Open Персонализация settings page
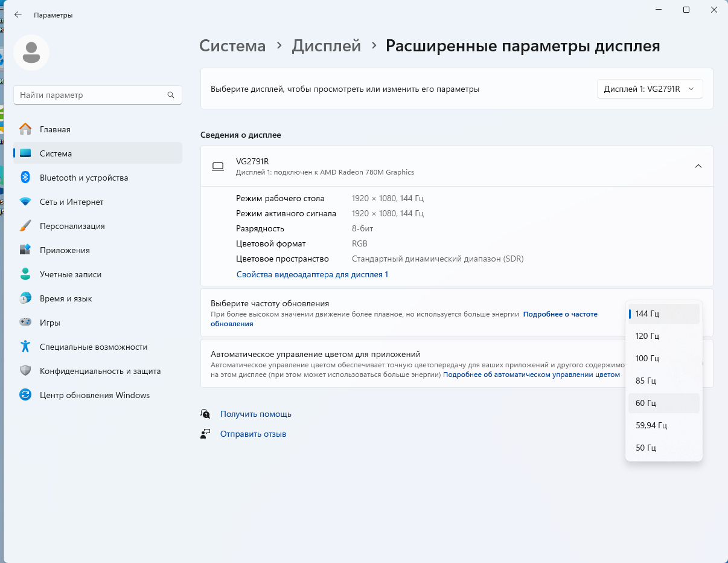728x563 pixels. tap(98, 226)
